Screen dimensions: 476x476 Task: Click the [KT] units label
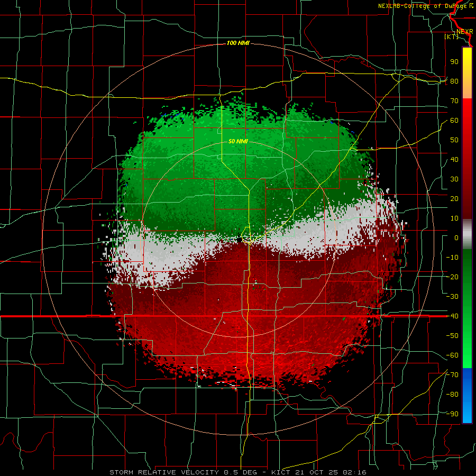[x=451, y=36]
